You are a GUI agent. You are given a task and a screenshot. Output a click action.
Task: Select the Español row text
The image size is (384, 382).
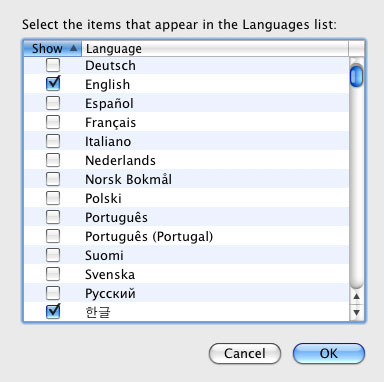(109, 103)
